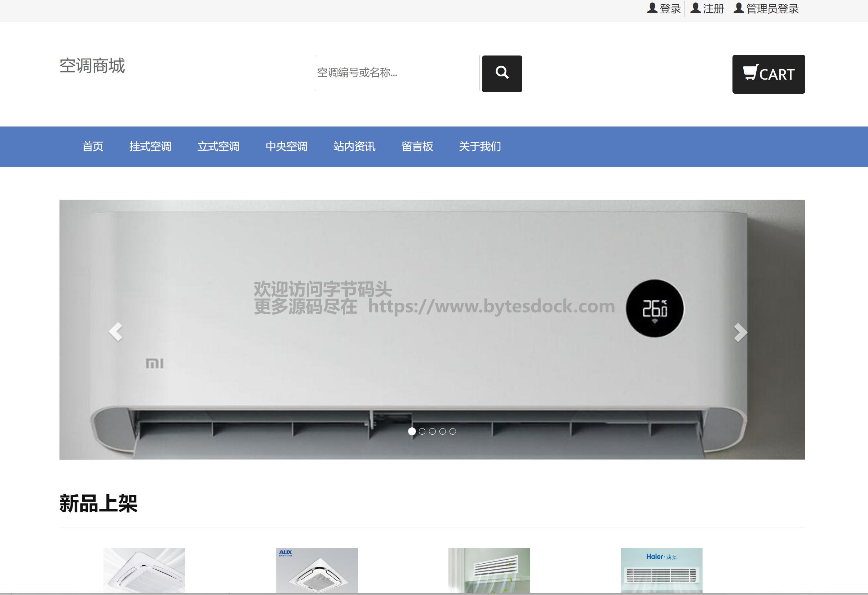Click the 空调商城 site logo text
Viewport: 868px width, 595px height.
tap(92, 66)
